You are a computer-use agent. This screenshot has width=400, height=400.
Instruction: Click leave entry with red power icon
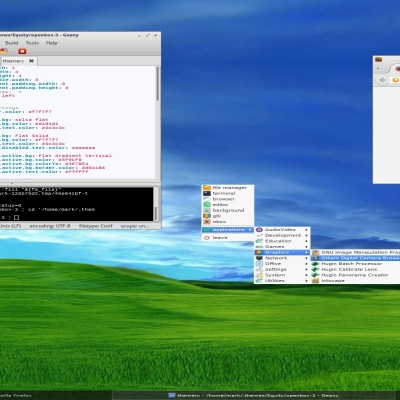click(228, 238)
